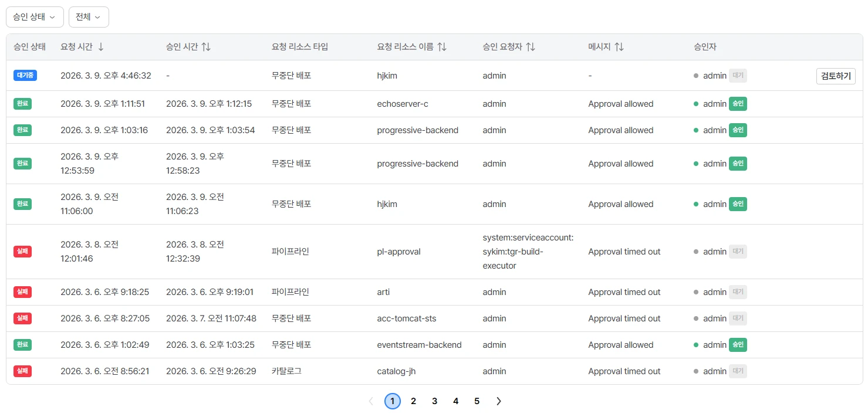Sort by 요청 시간 descending arrow icon
Image resolution: width=868 pixels, height=417 pixels.
101,47
